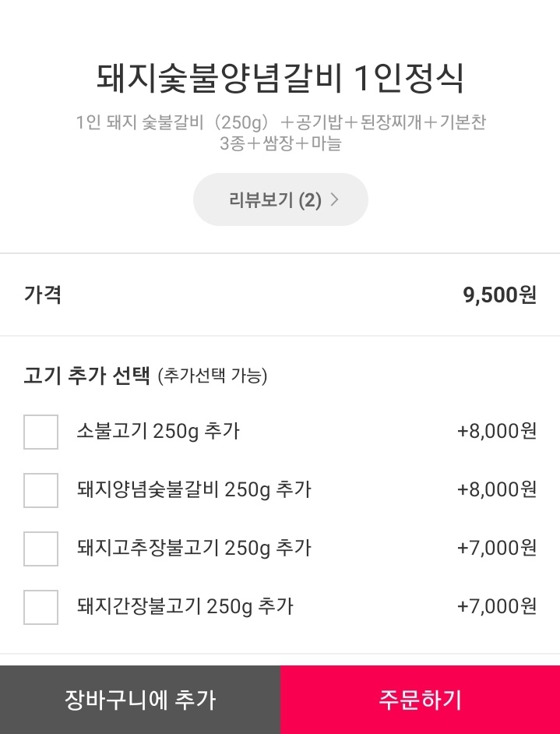Tap the chevron arrow beside 리뷰보기
Image resolution: width=560 pixels, height=734 pixels.
click(x=335, y=199)
